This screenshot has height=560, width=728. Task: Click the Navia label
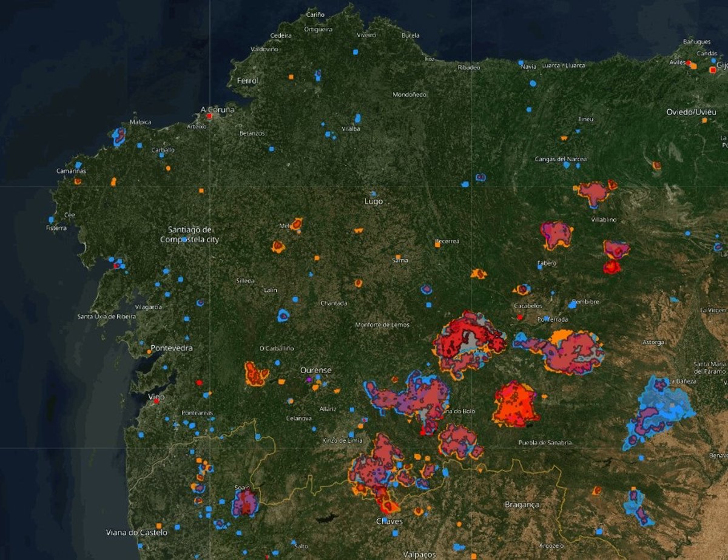(528, 66)
